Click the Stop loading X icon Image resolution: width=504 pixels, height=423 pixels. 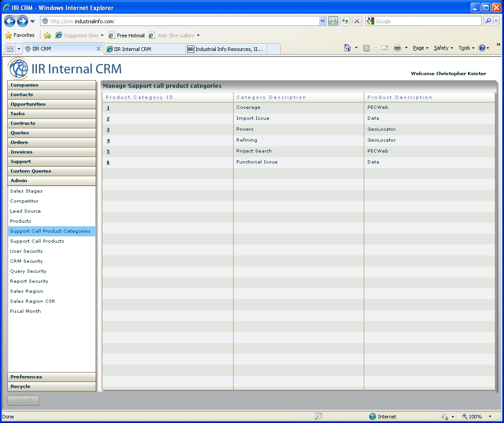[357, 21]
